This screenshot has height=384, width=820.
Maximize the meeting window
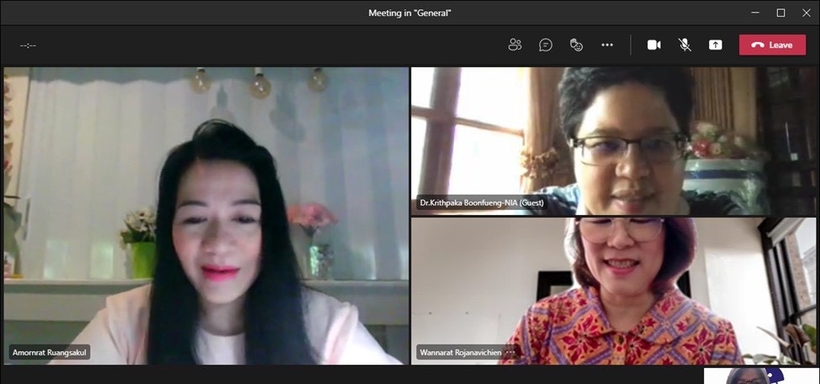781,13
